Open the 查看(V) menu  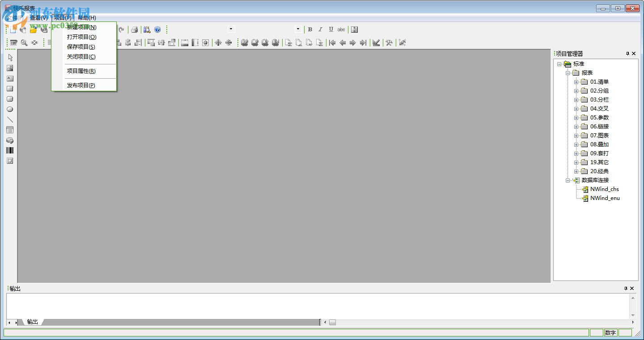pyautogui.click(x=39, y=18)
